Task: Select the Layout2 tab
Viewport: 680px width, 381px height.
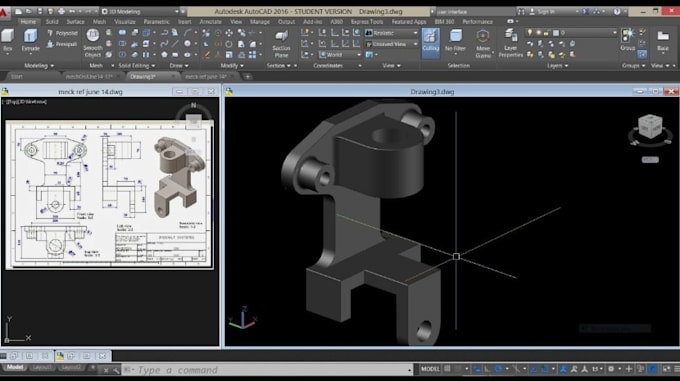Action: 71,368
